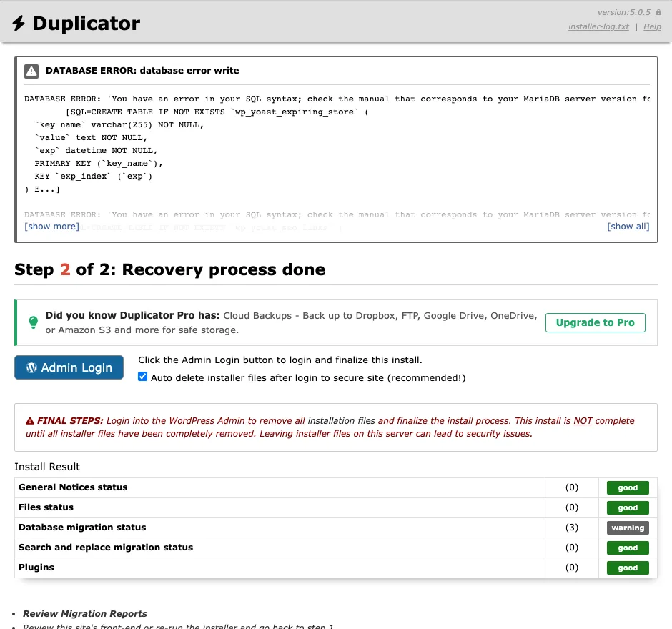Click the database error warning triangle icon

(31, 71)
